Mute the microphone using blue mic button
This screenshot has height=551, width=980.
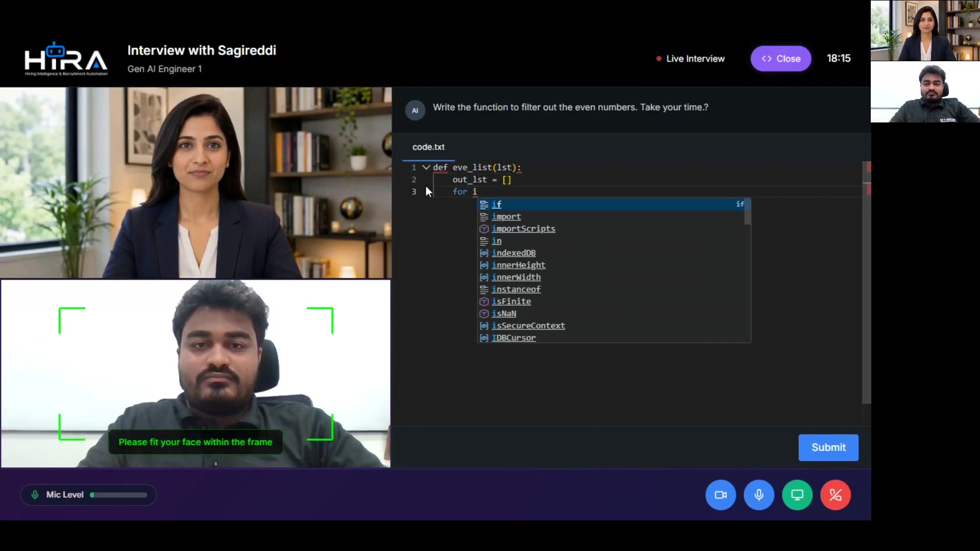pos(758,495)
